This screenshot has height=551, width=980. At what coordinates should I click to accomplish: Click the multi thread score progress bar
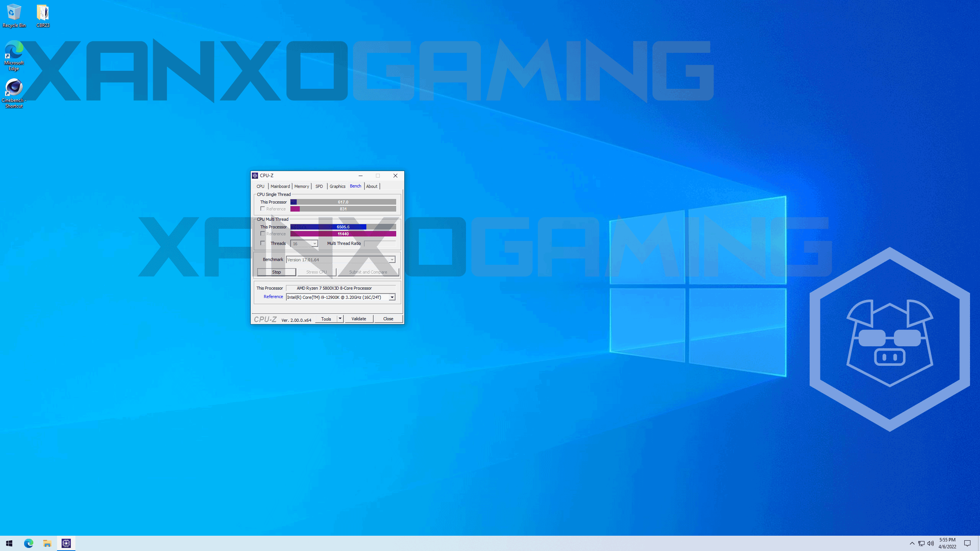[x=343, y=227]
